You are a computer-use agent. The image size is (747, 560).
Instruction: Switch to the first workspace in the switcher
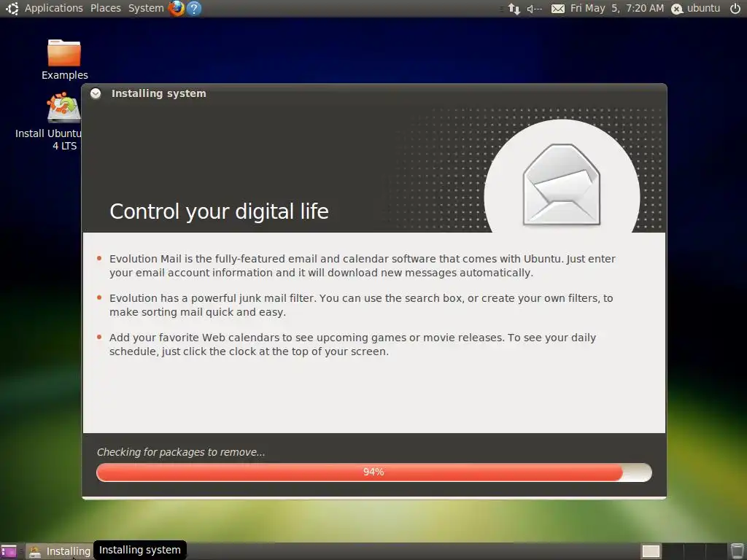coord(651,551)
